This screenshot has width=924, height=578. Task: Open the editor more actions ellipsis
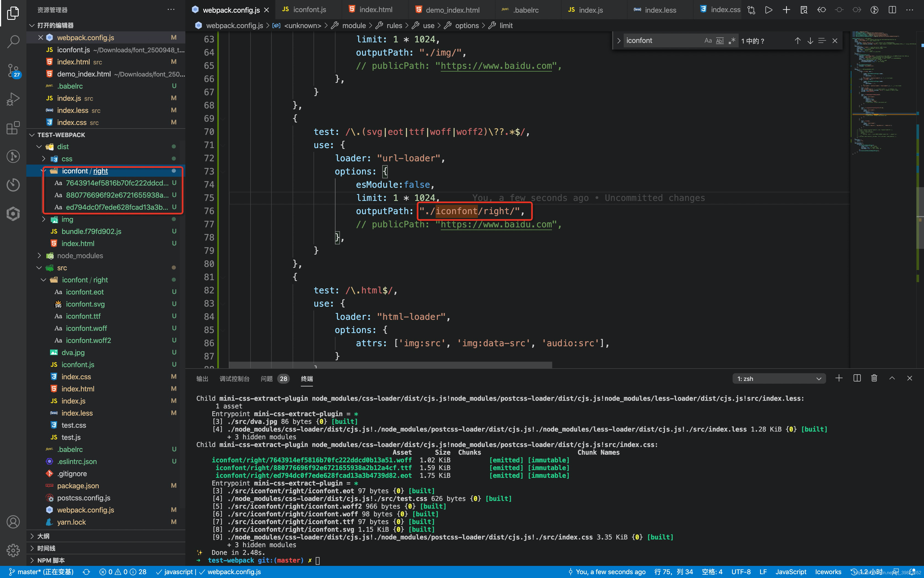(910, 10)
